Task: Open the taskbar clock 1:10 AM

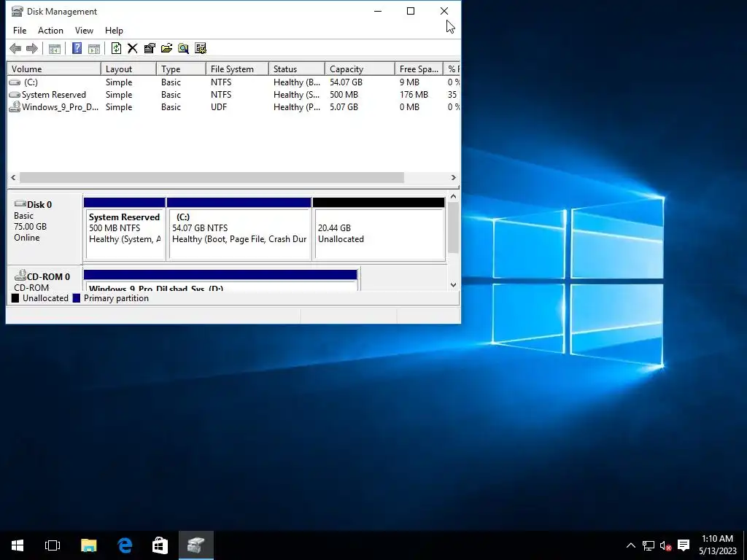Action: click(x=718, y=545)
